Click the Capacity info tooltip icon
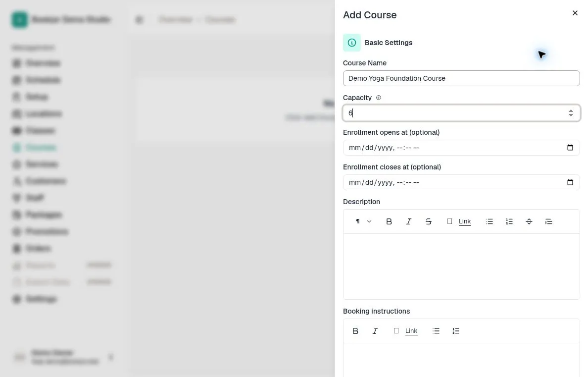The image size is (588, 377). point(378,98)
